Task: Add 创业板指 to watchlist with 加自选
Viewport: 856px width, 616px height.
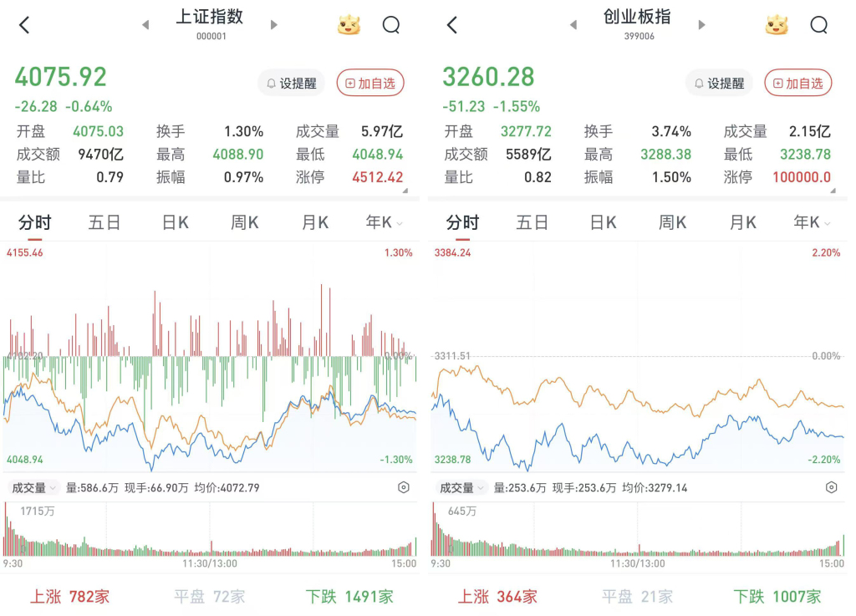Action: tap(798, 83)
